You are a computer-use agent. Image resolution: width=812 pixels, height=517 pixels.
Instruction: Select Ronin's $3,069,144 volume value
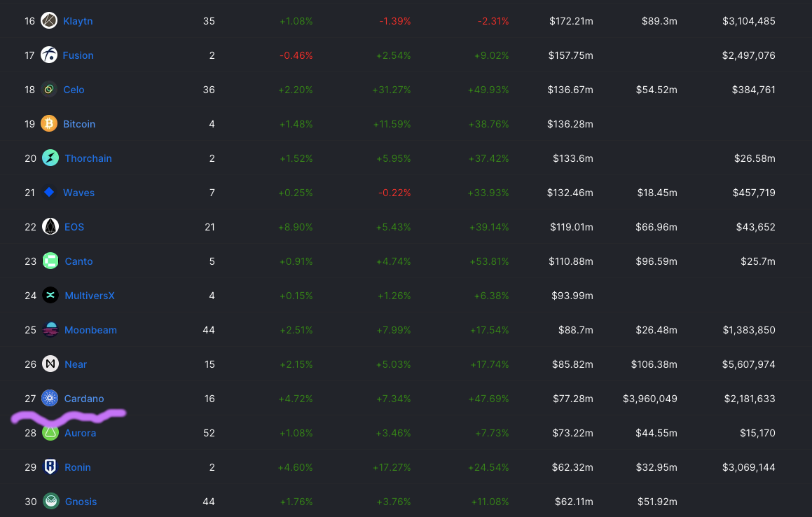click(749, 467)
